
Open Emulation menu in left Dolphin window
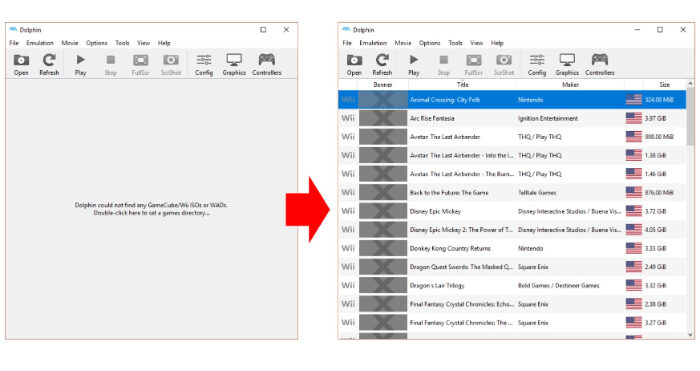pos(40,43)
